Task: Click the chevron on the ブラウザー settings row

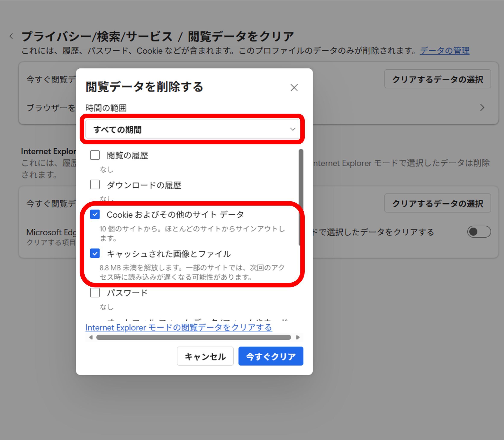Action: coord(482,108)
